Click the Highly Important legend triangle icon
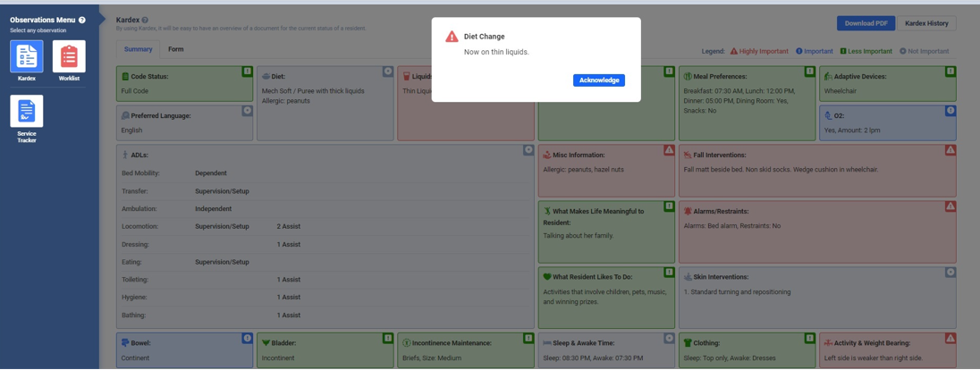 734,51
